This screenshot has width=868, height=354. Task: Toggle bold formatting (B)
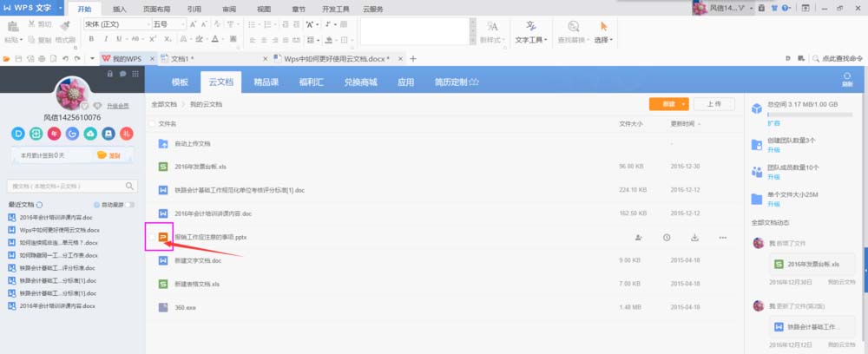tap(91, 39)
